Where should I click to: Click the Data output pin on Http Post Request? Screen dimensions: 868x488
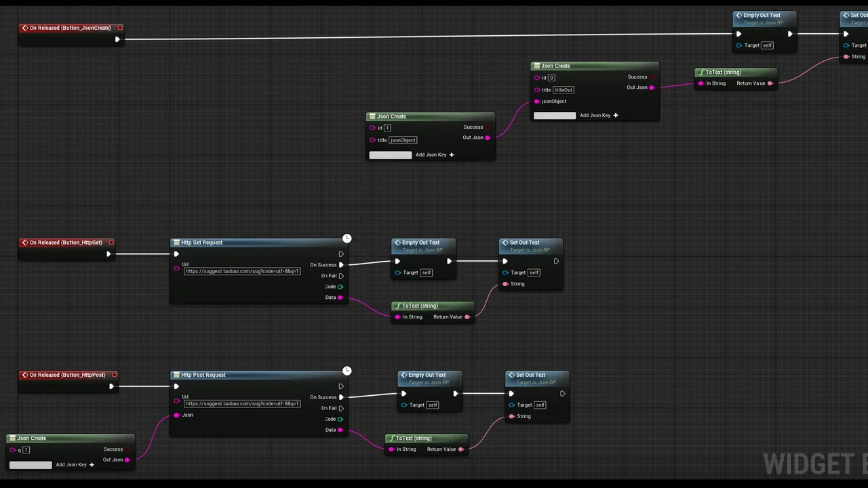(340, 430)
